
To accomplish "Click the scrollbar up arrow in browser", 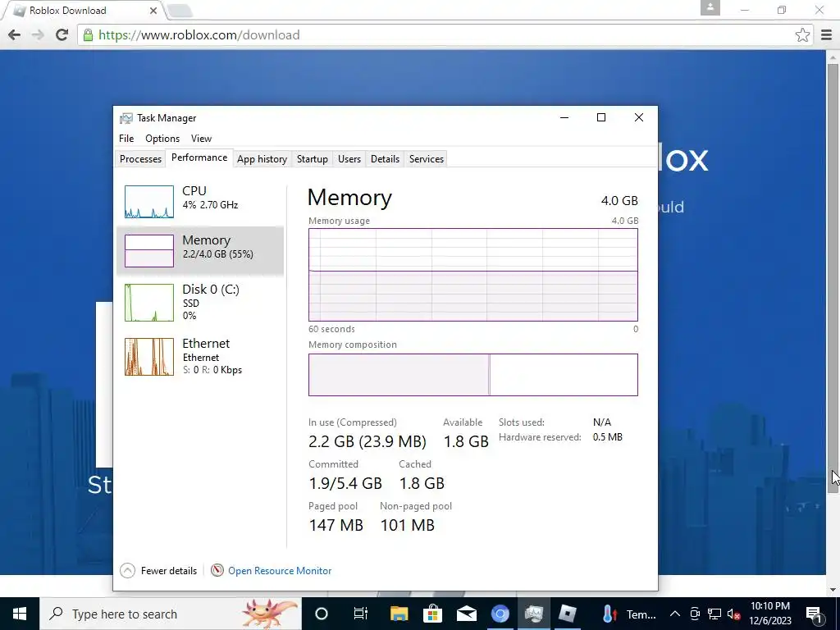I will (x=833, y=57).
